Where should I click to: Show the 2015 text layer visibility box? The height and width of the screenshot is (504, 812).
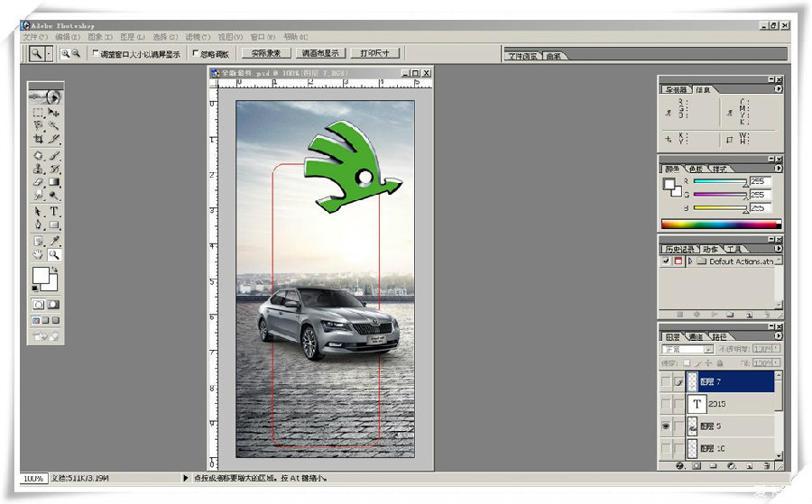coord(666,404)
